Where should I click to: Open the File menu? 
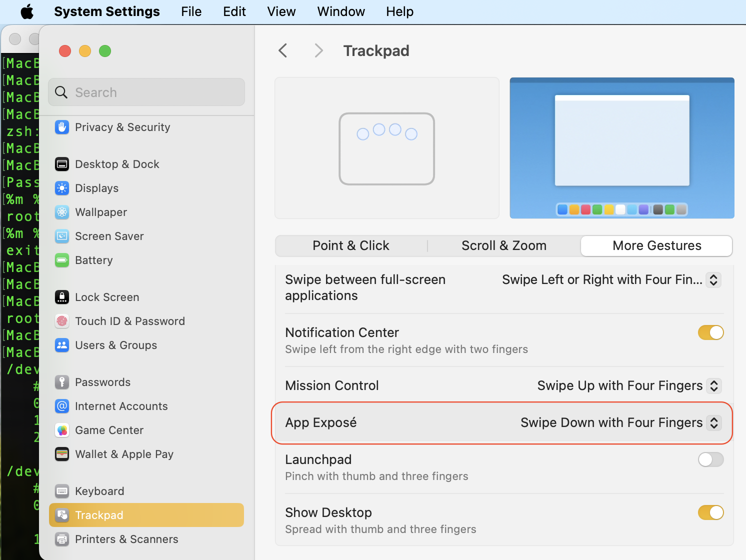coord(191,11)
